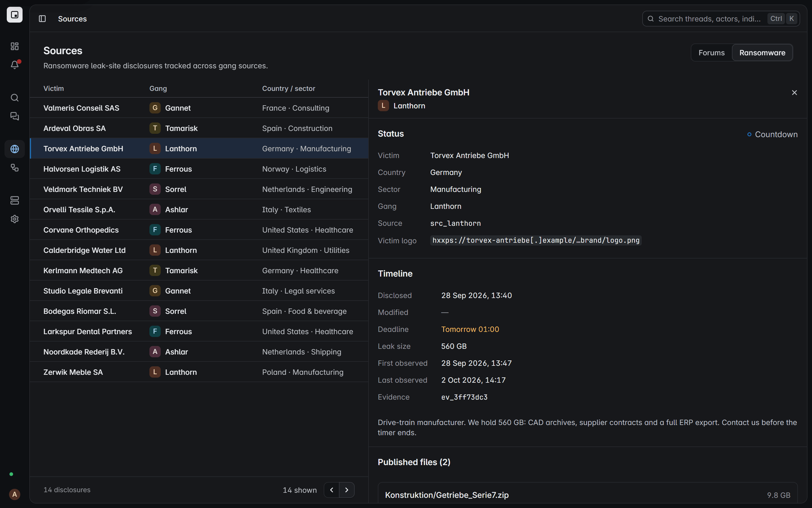
Task: Select the Studio Legale Brevanti row
Action: pos(199,291)
